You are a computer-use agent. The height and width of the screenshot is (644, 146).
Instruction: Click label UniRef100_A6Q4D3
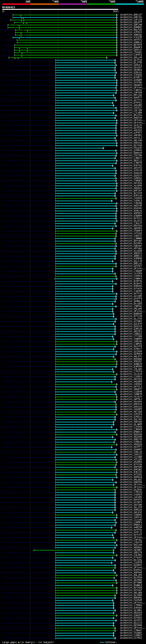pyautogui.click(x=131, y=85)
